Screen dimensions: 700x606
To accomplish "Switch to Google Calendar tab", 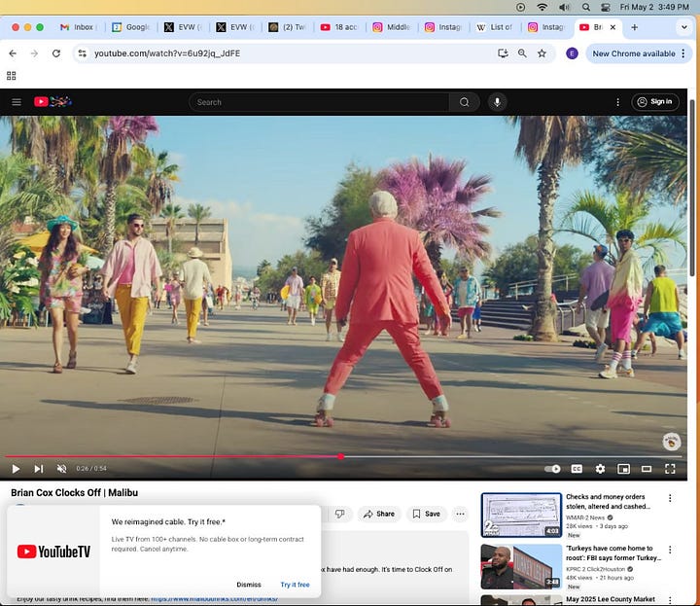I will coord(131,27).
